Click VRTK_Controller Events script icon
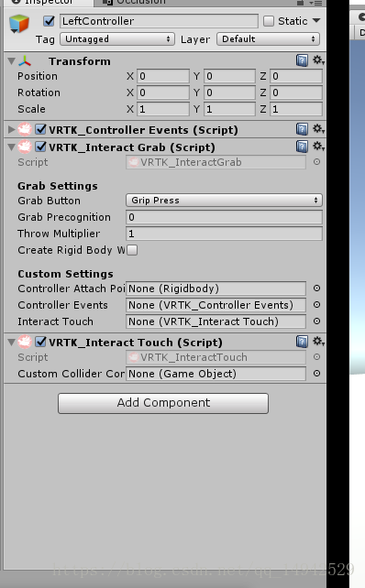The image size is (365, 588). click(25, 130)
